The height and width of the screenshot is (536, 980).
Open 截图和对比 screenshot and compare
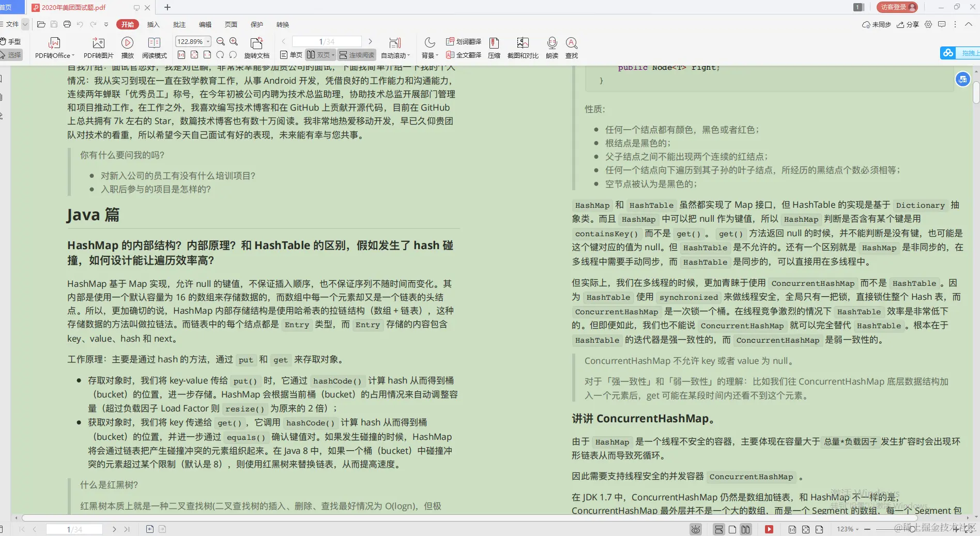click(522, 48)
